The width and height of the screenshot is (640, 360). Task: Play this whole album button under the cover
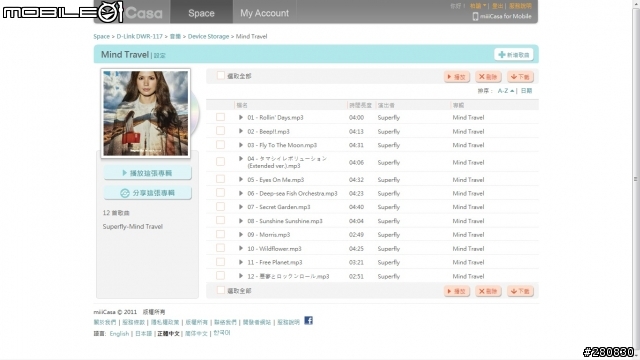point(147,173)
